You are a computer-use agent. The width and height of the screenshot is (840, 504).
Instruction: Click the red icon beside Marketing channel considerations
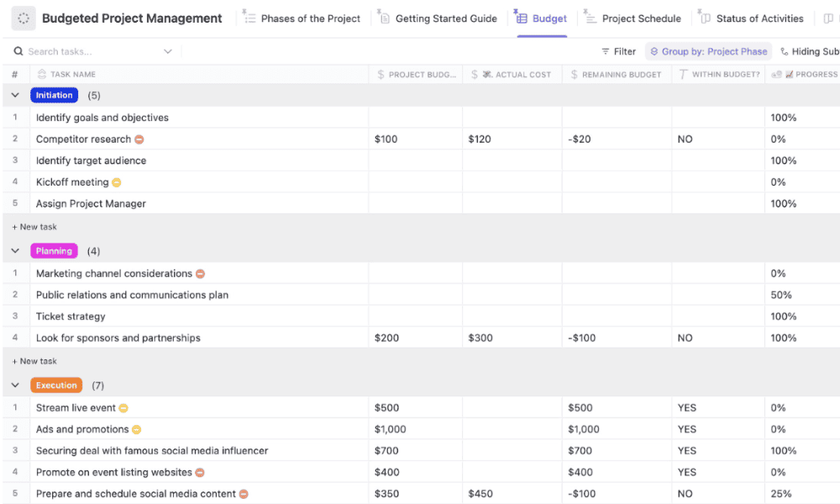click(x=200, y=274)
